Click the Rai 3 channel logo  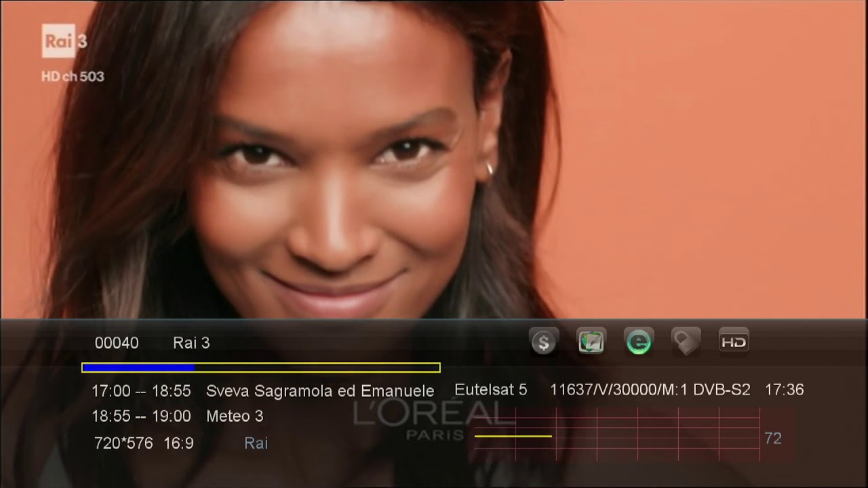pyautogui.click(x=64, y=41)
